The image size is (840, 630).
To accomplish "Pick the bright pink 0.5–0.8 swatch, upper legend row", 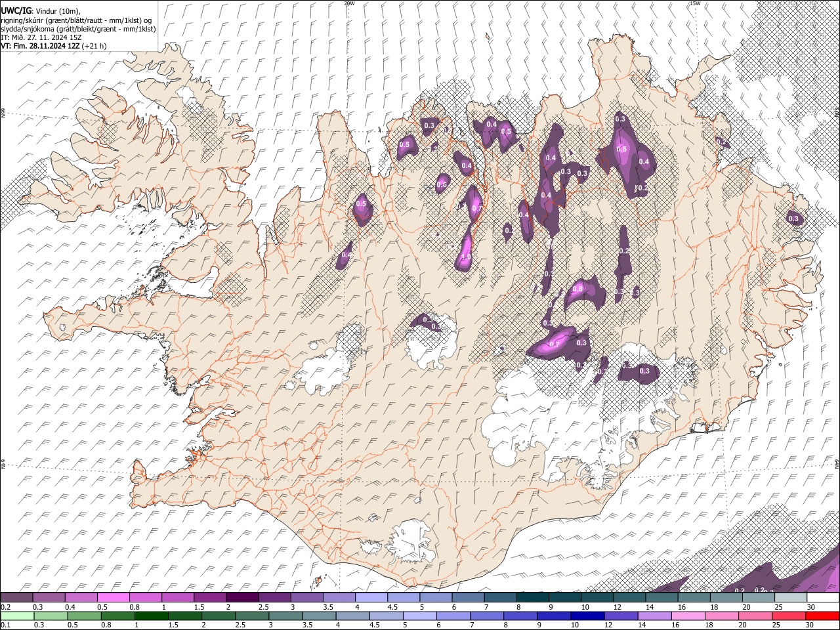I will pos(113,597).
